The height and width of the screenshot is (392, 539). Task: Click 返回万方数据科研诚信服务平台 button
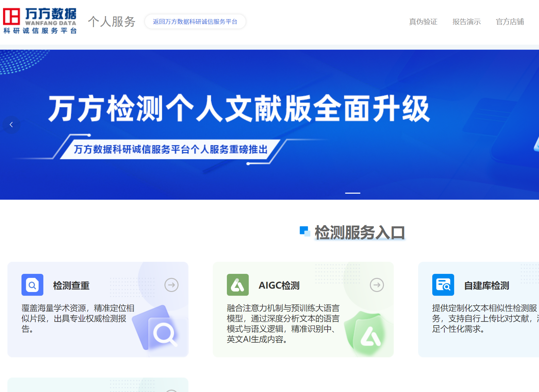(x=195, y=21)
